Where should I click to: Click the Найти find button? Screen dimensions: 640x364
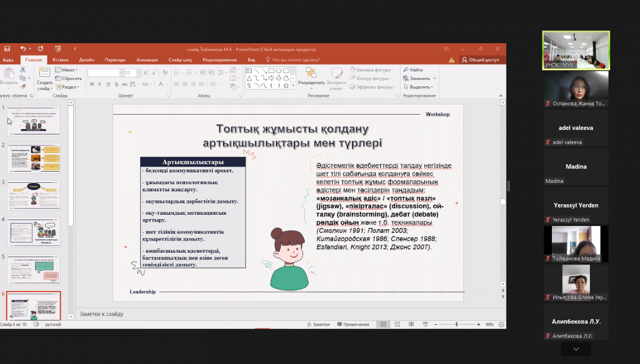coord(413,70)
